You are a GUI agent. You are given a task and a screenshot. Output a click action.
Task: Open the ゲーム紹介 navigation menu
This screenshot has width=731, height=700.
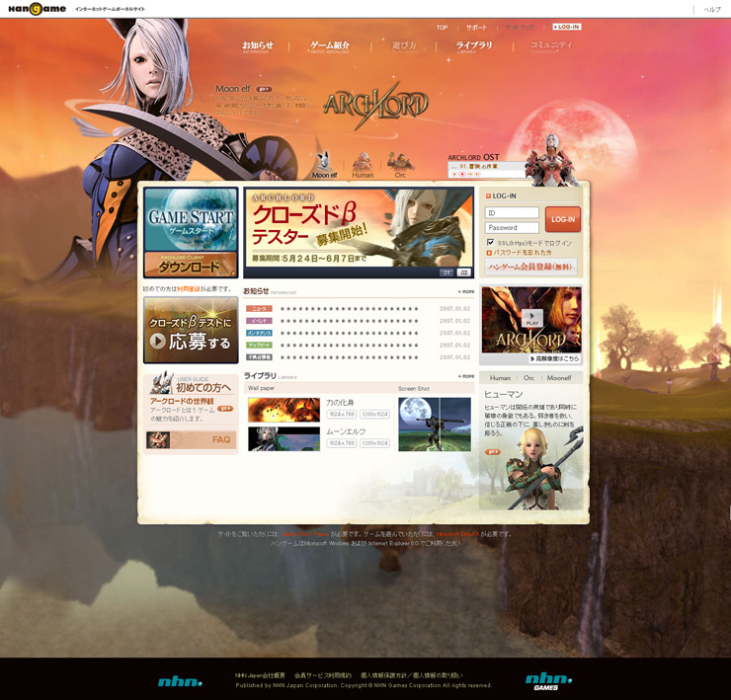[x=330, y=46]
